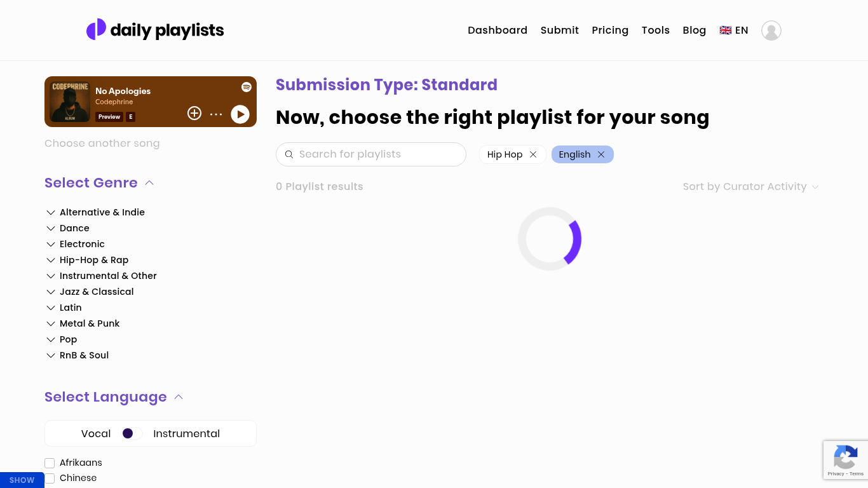Open the three-dots song options menu
This screenshot has height=488, width=868.
216,114
